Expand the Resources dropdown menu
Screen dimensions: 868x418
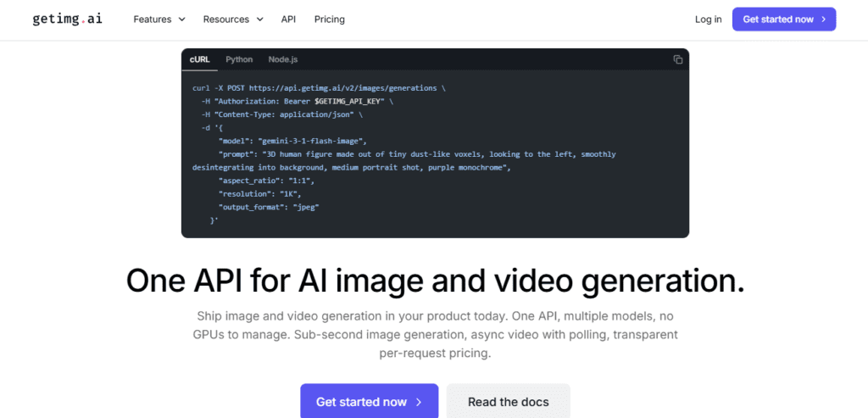pos(233,20)
